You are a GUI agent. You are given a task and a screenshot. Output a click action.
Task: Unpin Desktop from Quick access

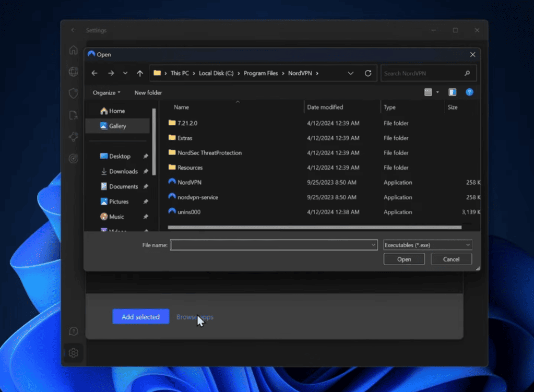tap(146, 156)
